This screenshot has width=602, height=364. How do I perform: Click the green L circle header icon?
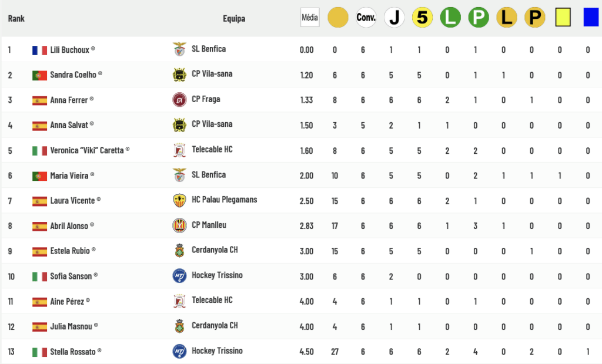[450, 18]
